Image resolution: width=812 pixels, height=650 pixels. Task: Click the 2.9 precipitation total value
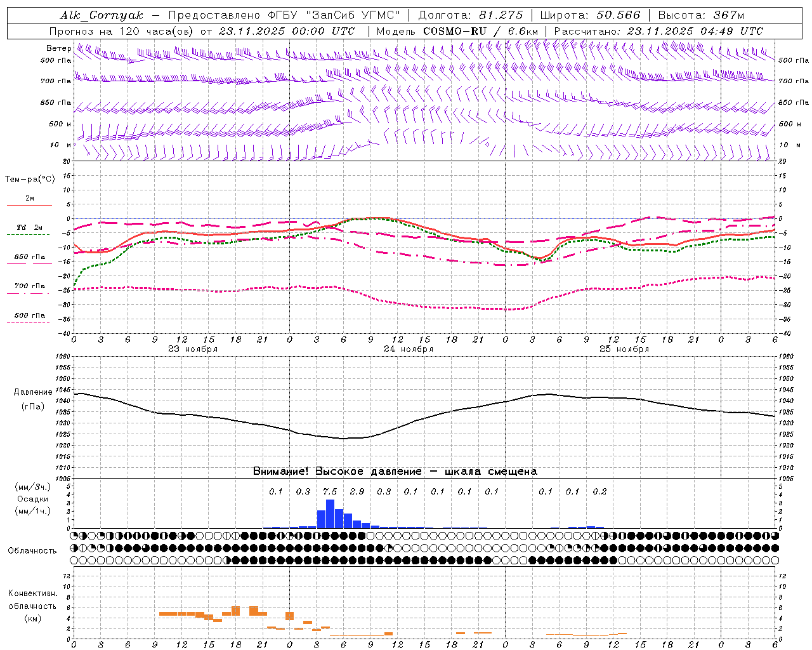(x=357, y=491)
